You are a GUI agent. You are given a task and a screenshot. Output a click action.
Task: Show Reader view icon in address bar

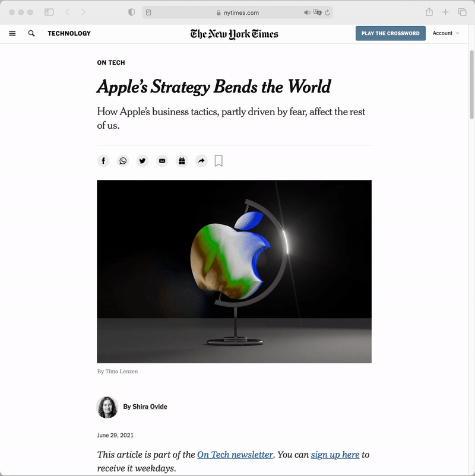click(148, 12)
